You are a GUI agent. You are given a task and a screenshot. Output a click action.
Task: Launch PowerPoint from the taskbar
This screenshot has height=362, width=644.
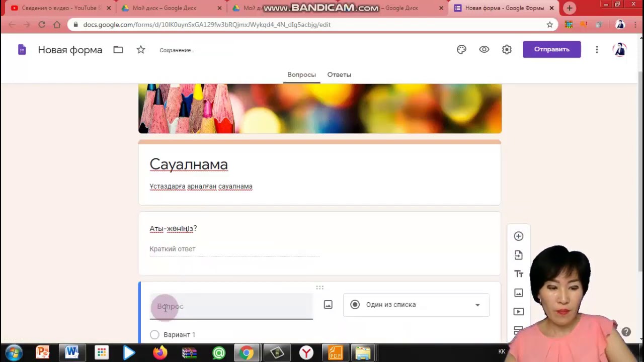pos(43,353)
